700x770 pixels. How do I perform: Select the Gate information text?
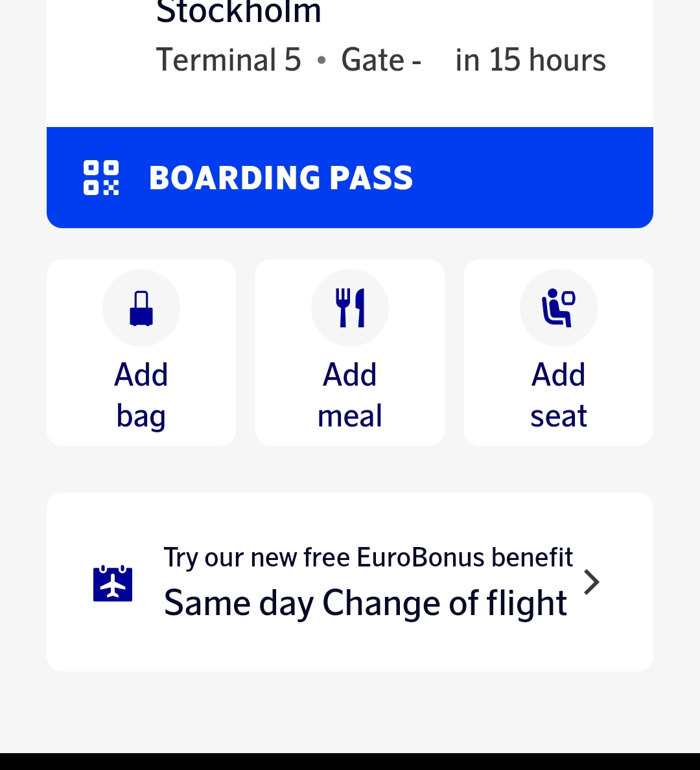click(x=381, y=60)
